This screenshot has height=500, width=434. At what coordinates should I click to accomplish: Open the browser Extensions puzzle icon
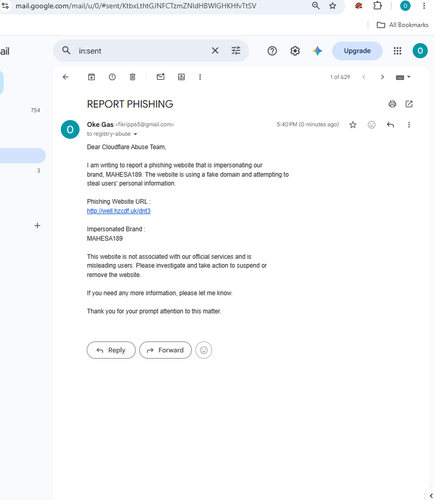click(377, 6)
